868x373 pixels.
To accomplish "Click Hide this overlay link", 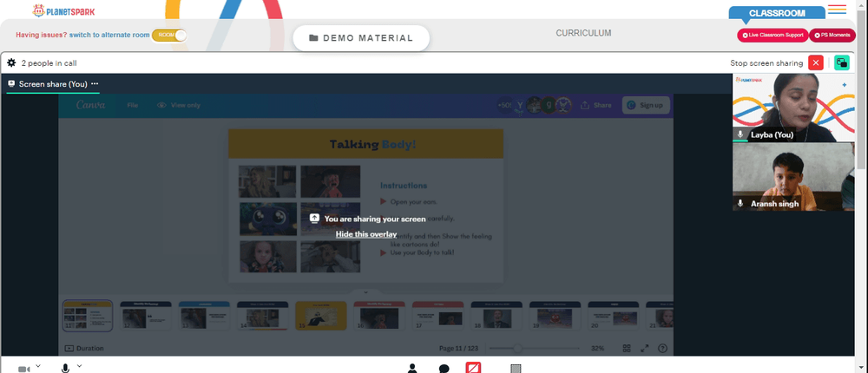I will [366, 234].
